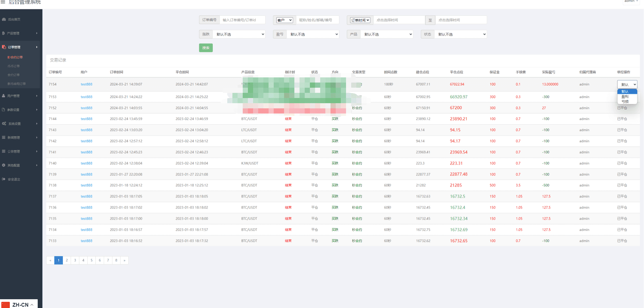Click the dashboard icon beside 后台首页
The image size is (644, 308).
(x=4, y=19)
